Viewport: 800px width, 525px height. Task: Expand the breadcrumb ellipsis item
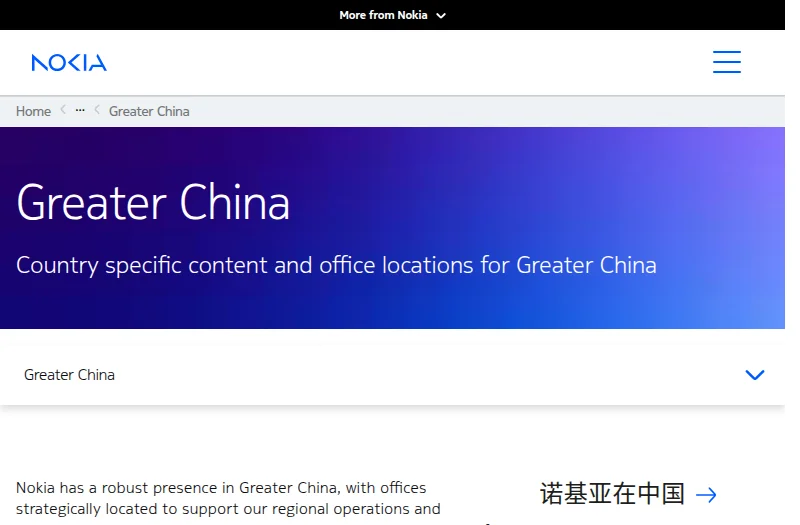click(80, 110)
